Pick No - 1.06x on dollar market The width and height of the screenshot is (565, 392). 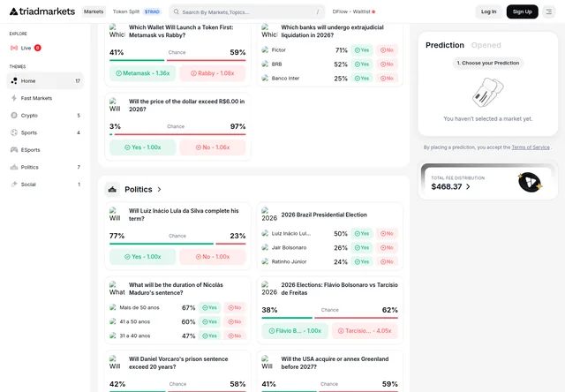coord(213,147)
